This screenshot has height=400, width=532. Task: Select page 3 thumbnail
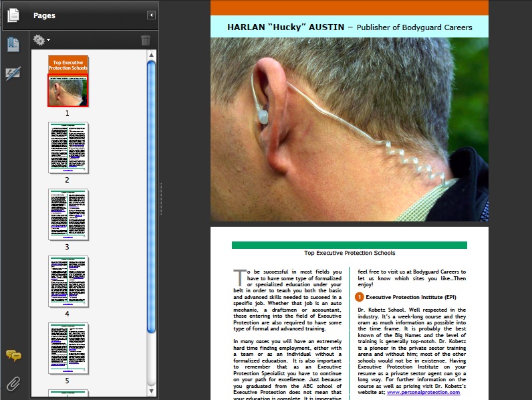pos(68,215)
